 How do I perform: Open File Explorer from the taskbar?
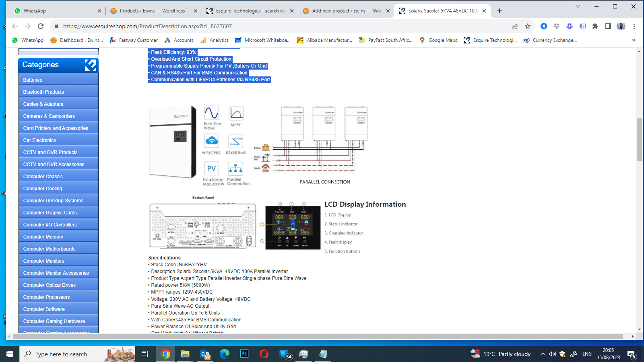tap(185, 354)
